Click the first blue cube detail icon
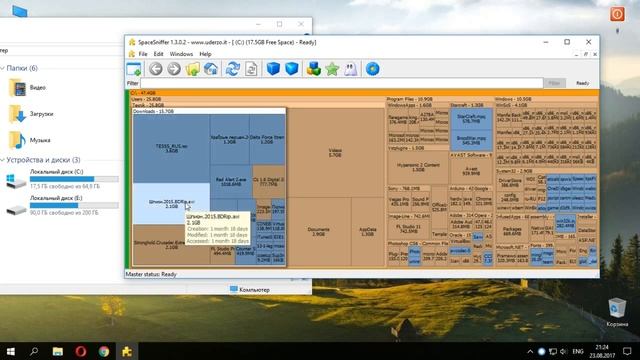This screenshot has width=640, height=360. 273,69
